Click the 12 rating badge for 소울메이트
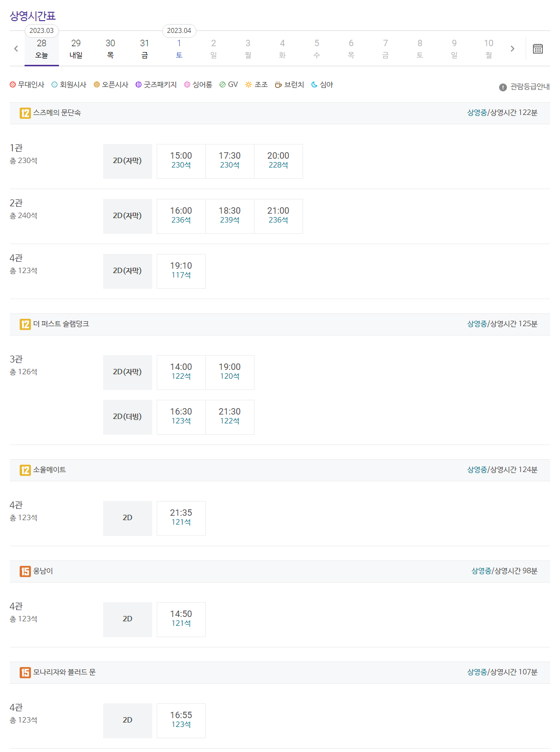The image size is (560, 752). [x=25, y=470]
